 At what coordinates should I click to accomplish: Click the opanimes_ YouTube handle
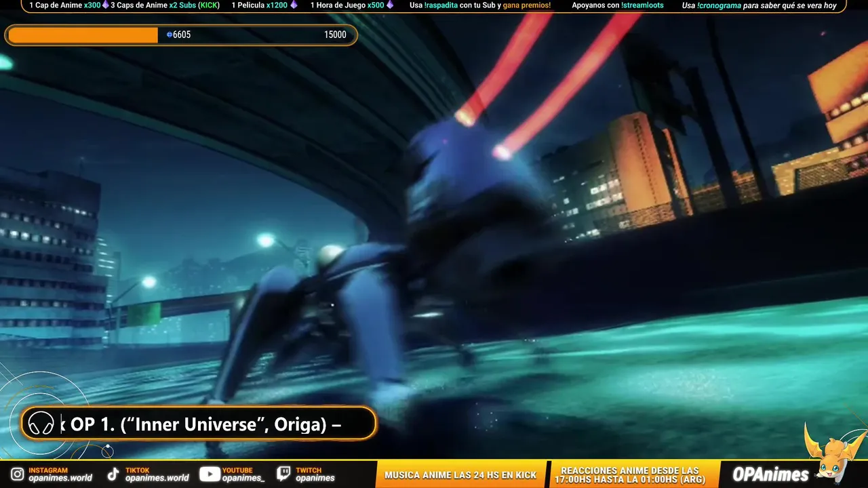click(243, 478)
